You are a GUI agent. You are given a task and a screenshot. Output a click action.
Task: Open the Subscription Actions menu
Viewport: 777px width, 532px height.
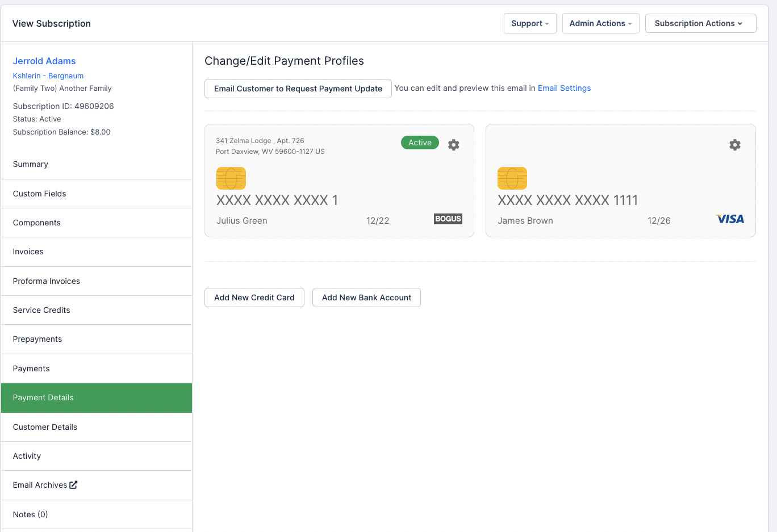700,23
